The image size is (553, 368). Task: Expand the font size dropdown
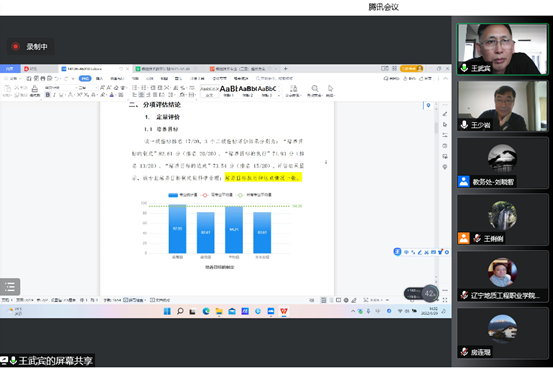[x=96, y=88]
